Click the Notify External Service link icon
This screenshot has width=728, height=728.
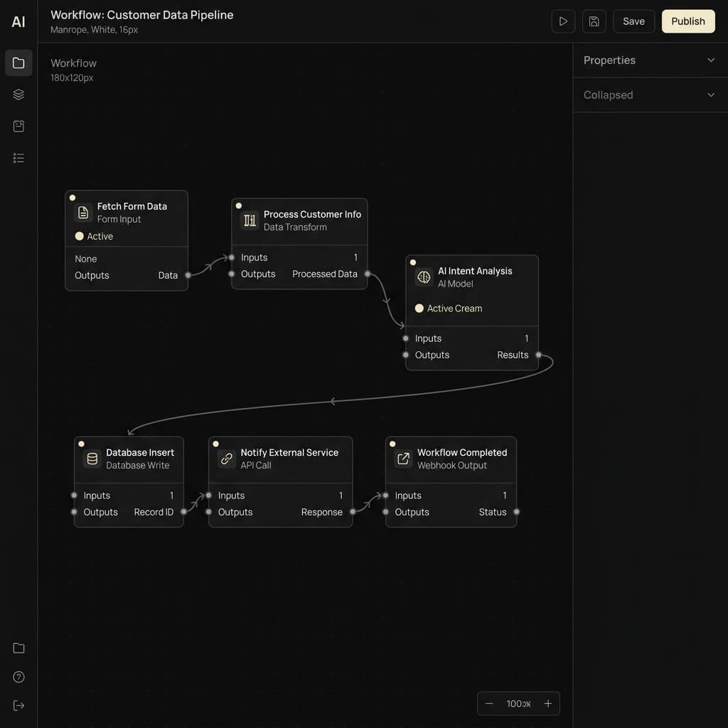coord(227,459)
